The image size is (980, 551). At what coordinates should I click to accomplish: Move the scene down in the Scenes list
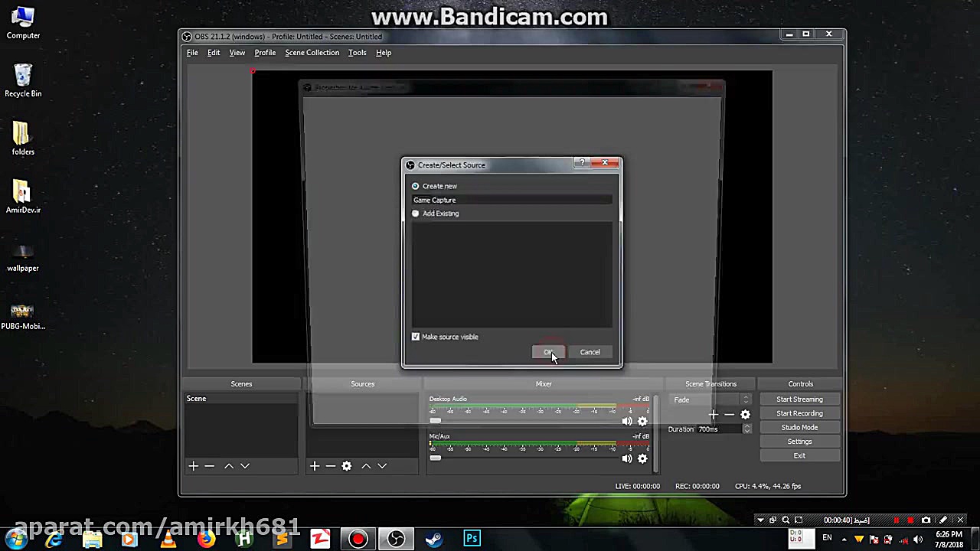coord(245,466)
